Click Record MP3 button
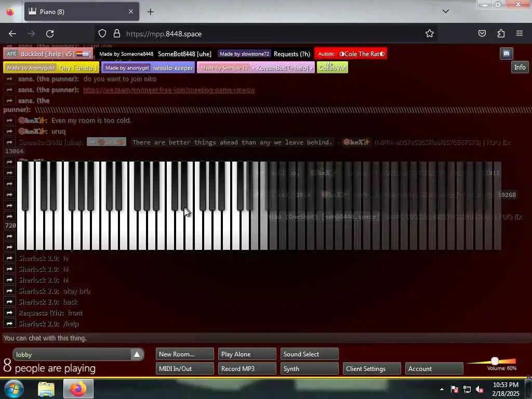Image resolution: width=532 pixels, height=399 pixels. [x=247, y=368]
